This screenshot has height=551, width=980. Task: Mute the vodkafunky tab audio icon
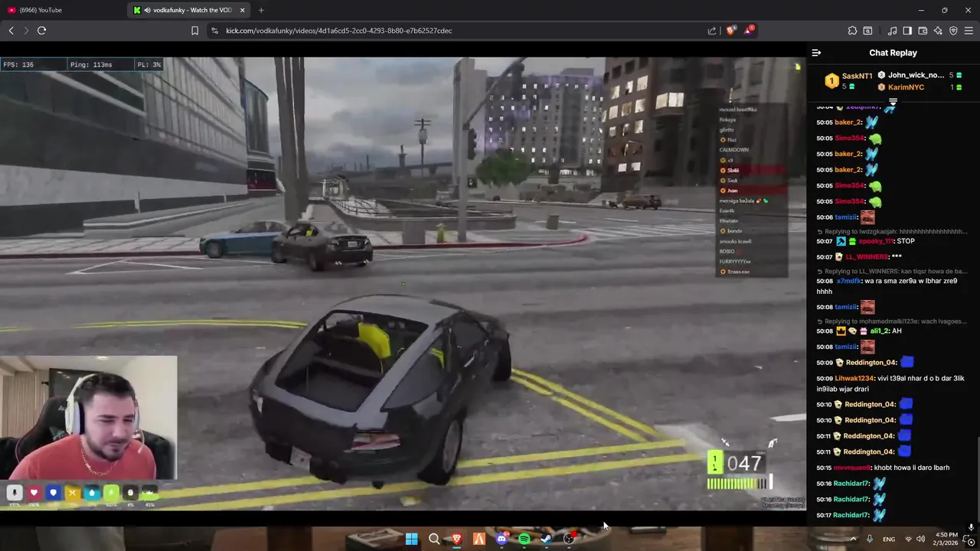[x=147, y=10]
